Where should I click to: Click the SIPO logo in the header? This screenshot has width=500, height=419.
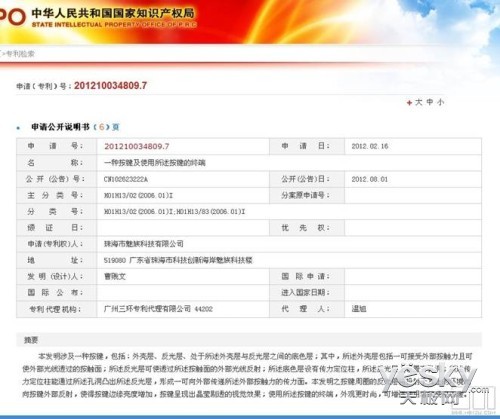tap(12, 17)
